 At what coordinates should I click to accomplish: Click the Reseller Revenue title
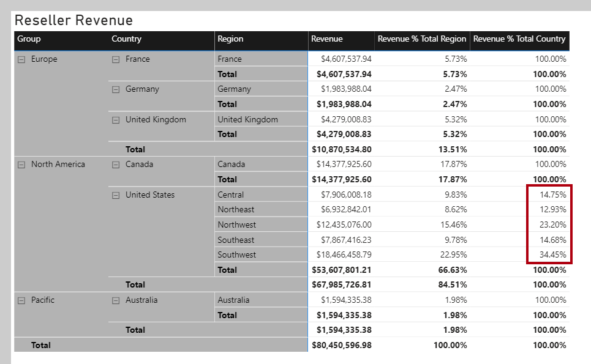coord(73,20)
